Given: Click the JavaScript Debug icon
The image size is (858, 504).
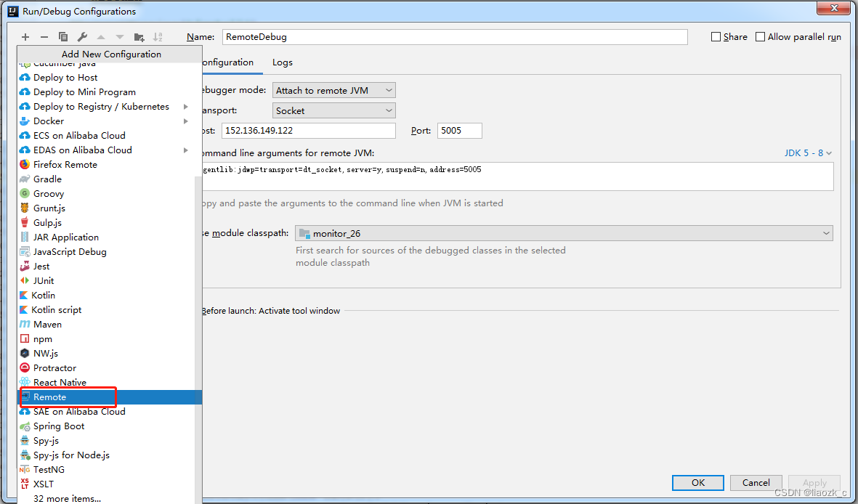Looking at the screenshot, I should [x=25, y=252].
